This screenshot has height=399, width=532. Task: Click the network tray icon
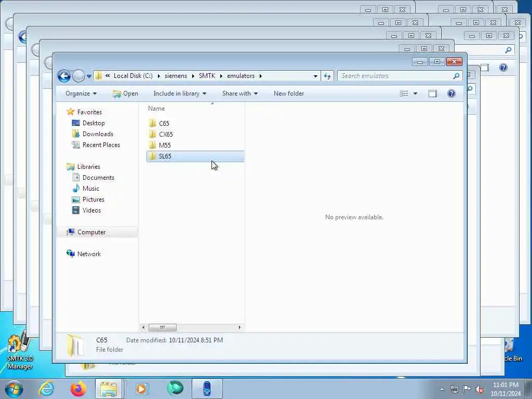[454, 390]
